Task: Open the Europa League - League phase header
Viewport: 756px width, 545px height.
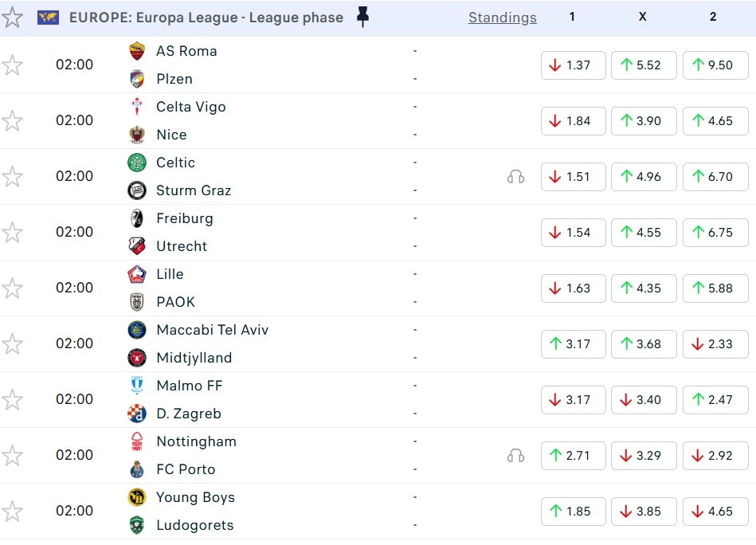Action: pyautogui.click(x=206, y=18)
